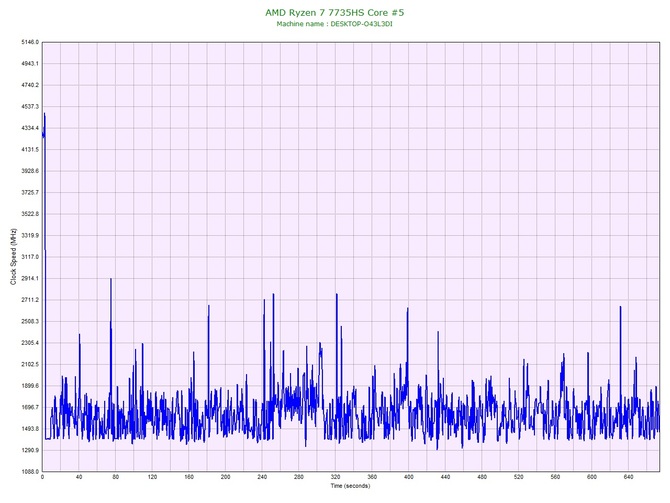Click the 2102.5 y-axis value
The image size is (670, 503).
click(30, 365)
